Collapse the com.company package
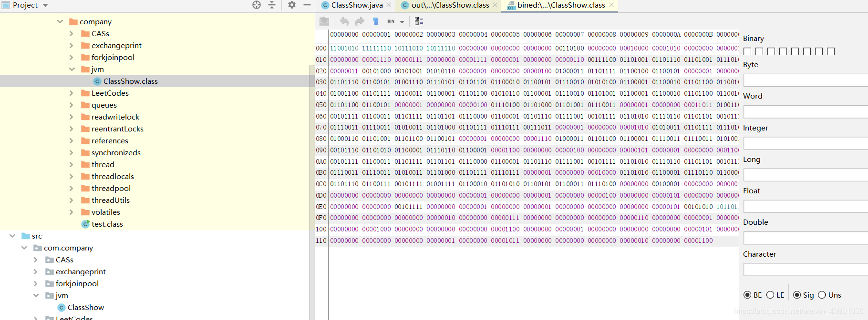This screenshot has width=868, height=320. click(x=24, y=248)
